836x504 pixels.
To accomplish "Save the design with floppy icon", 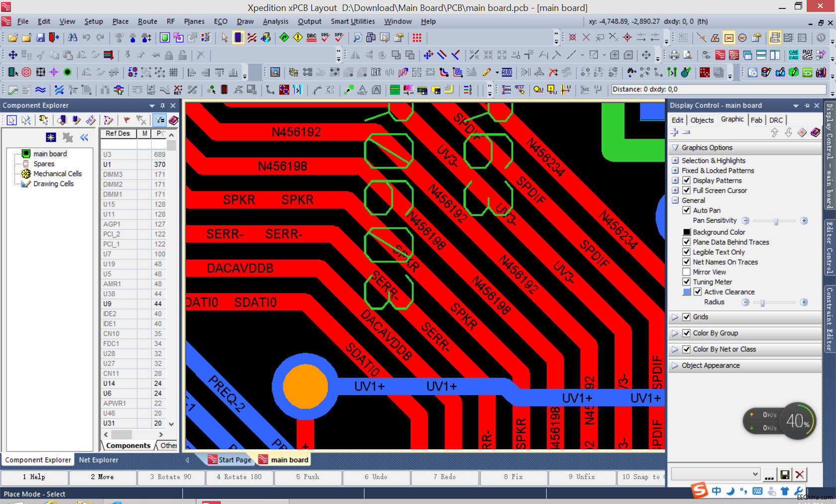I will (x=41, y=38).
